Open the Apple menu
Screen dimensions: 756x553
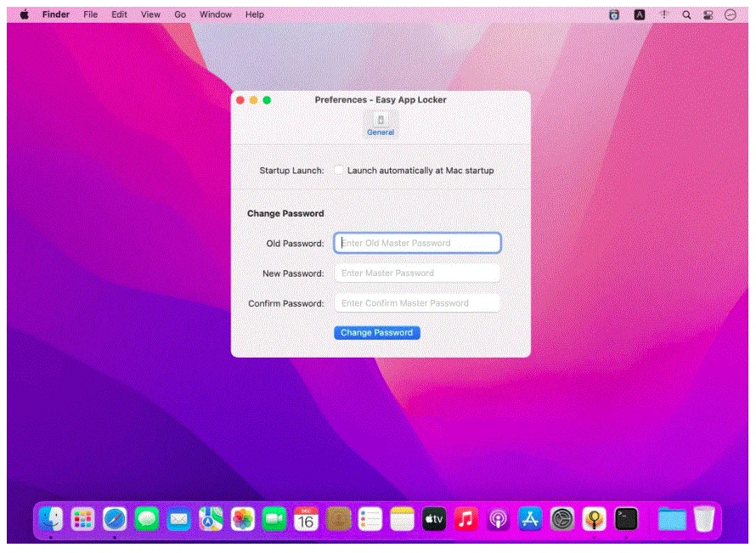(x=25, y=14)
